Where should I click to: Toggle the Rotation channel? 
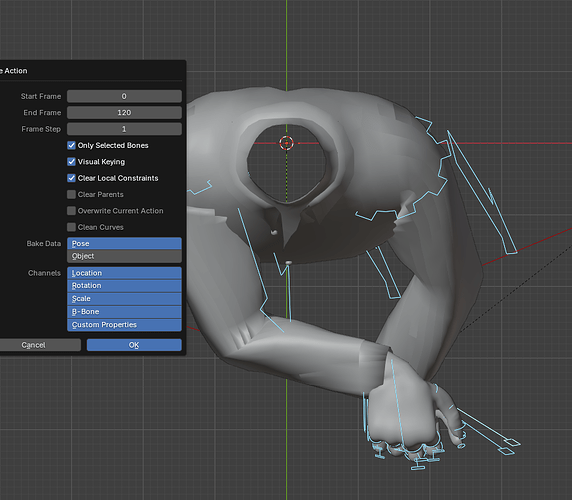[x=124, y=286]
